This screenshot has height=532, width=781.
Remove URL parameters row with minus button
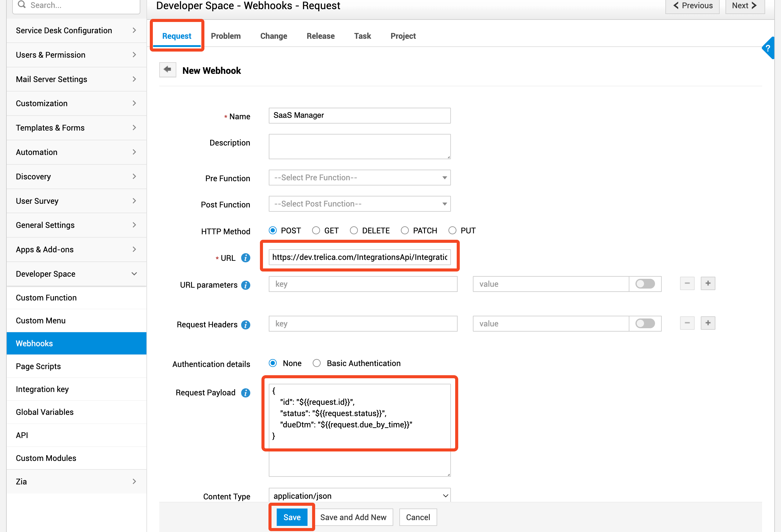pos(687,284)
